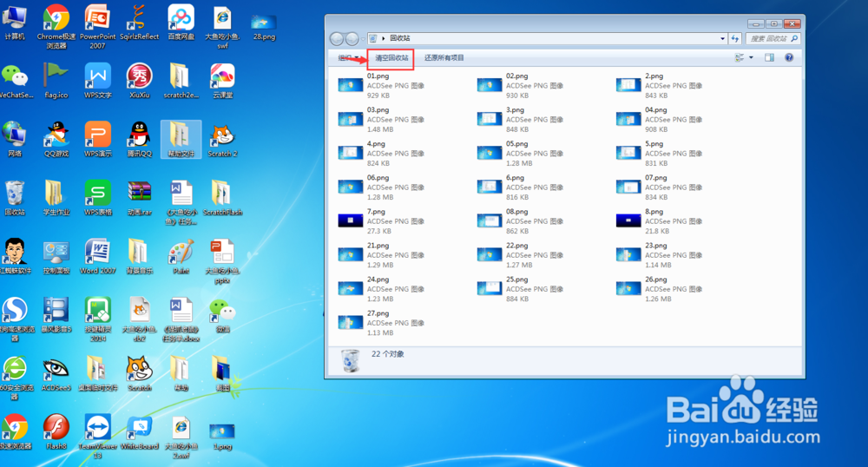This screenshot has width=868, height=467.
Task: Select the Chrome极速浏览器 desktop shortcut
Action: [x=56, y=27]
